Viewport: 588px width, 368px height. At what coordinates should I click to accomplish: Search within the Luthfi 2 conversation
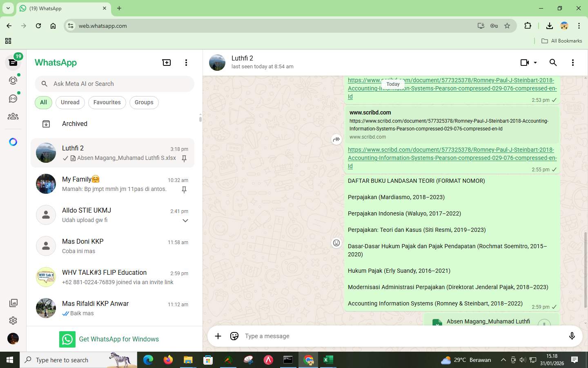click(x=553, y=63)
